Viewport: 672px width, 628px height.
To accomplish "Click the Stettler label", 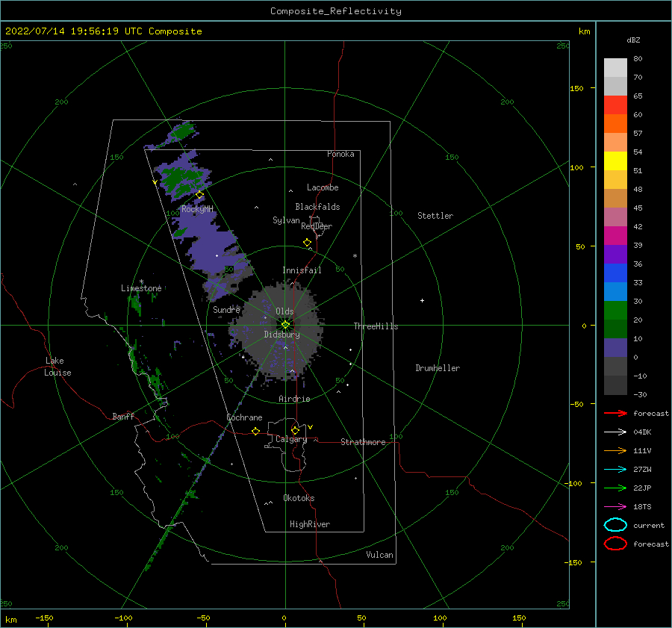I will [x=435, y=216].
